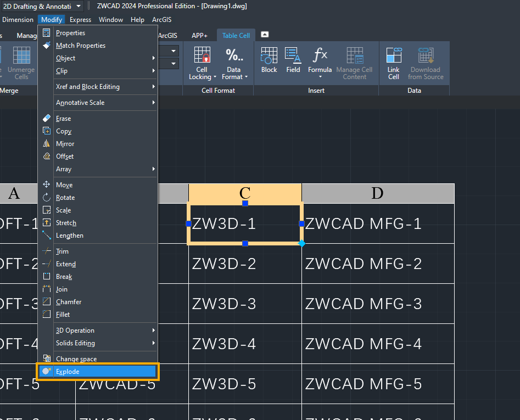The height and width of the screenshot is (420, 520).
Task: Click the Unmerge Cells ribbon button
Action: click(x=21, y=63)
